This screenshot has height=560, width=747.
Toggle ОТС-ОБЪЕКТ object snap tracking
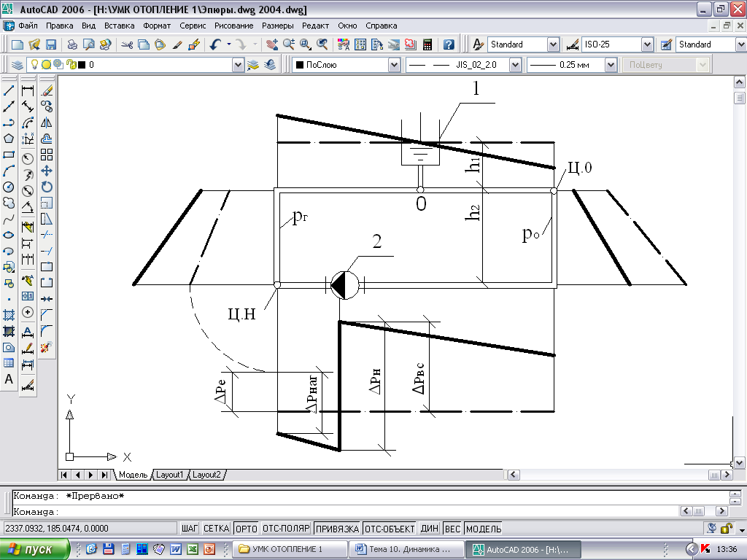click(390, 529)
